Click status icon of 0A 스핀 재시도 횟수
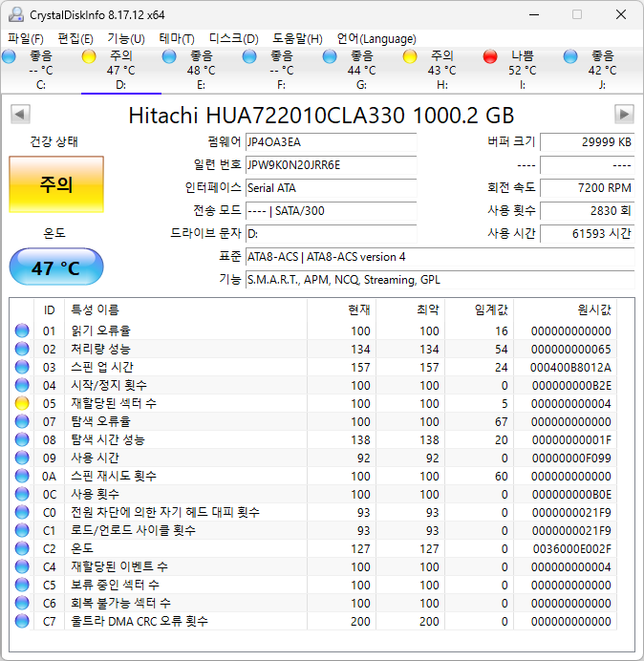 coord(22,476)
